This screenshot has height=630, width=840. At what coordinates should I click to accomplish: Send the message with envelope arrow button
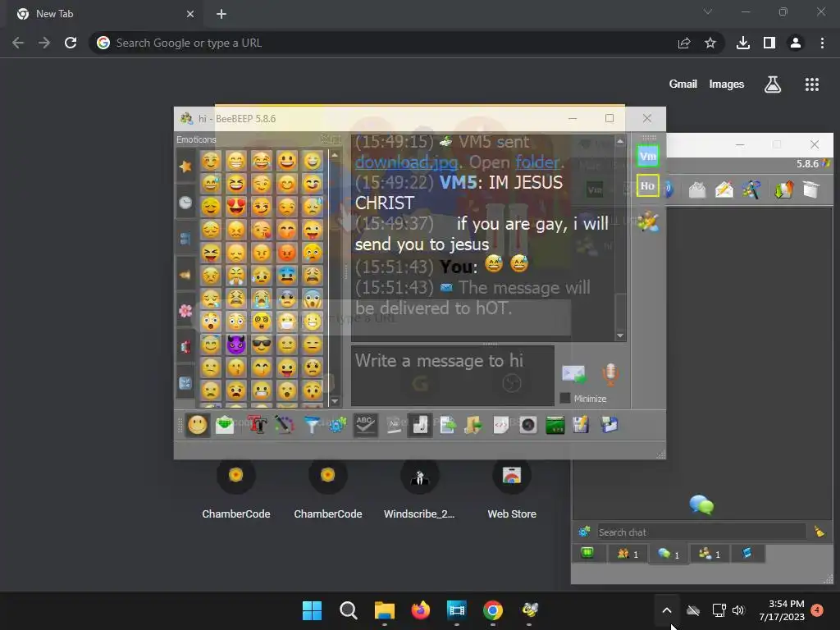click(573, 373)
